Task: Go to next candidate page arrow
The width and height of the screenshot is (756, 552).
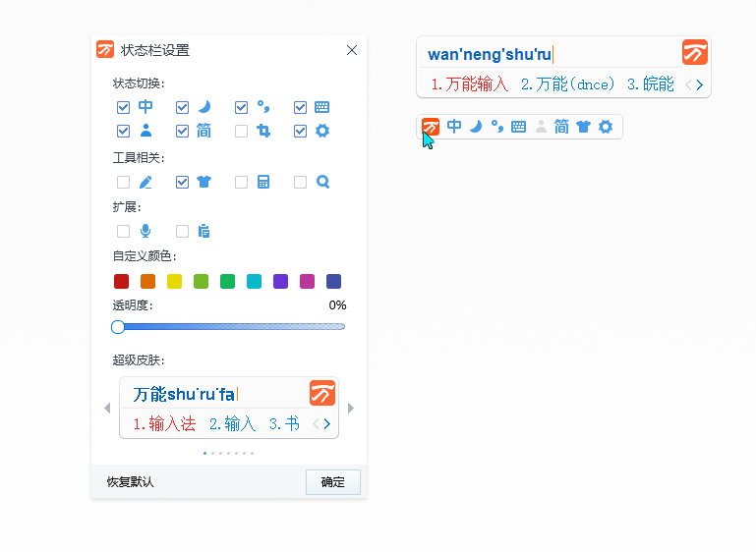Action: tap(699, 85)
